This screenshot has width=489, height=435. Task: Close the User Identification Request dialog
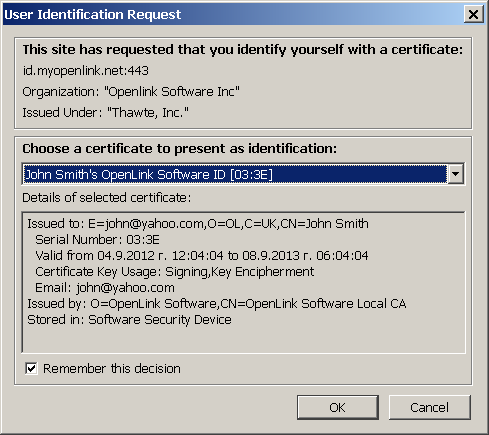[473, 15]
